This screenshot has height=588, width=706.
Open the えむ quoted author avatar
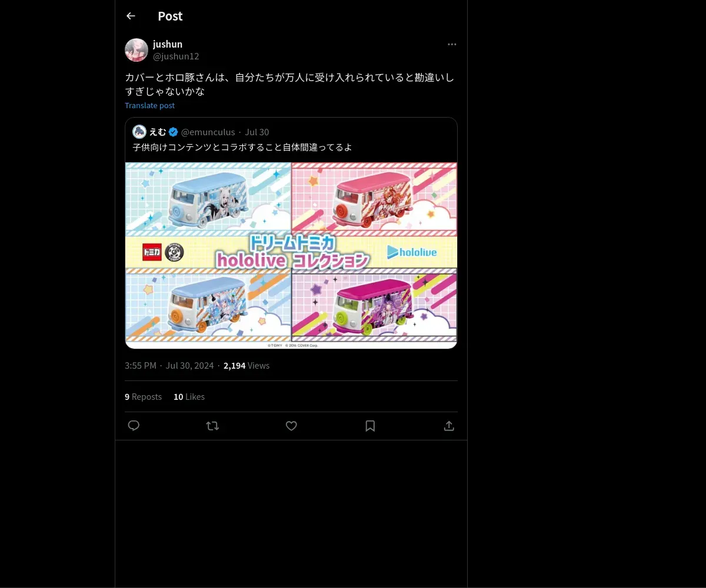click(139, 132)
